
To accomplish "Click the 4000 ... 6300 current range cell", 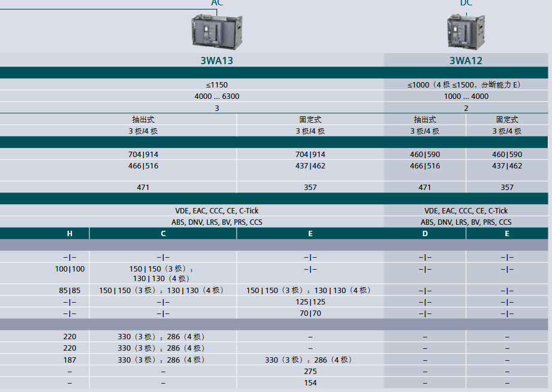I will tap(216, 97).
